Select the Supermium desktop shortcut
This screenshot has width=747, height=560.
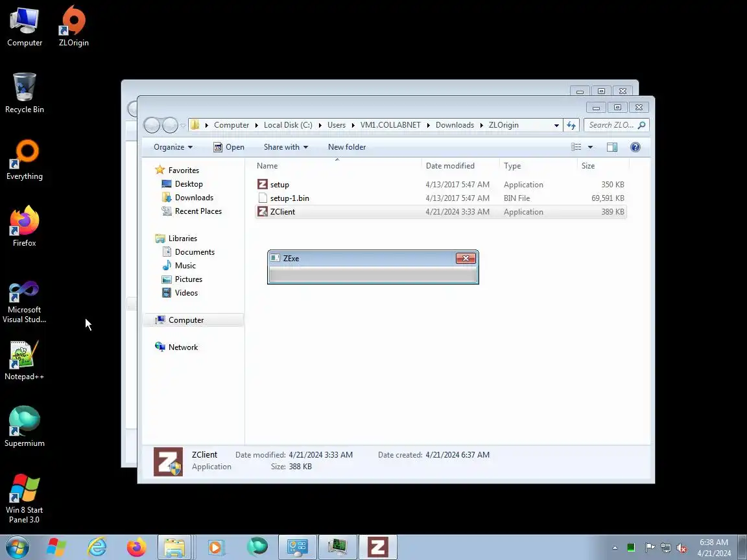[24, 426]
